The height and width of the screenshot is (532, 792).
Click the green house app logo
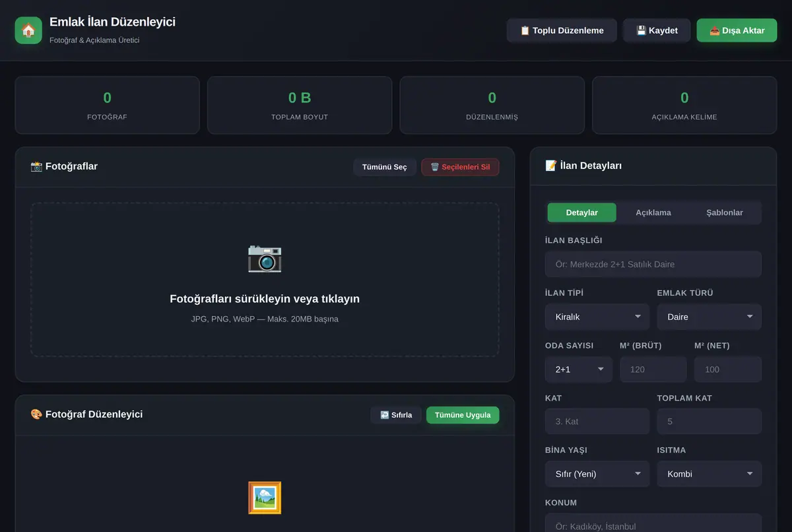pos(28,30)
